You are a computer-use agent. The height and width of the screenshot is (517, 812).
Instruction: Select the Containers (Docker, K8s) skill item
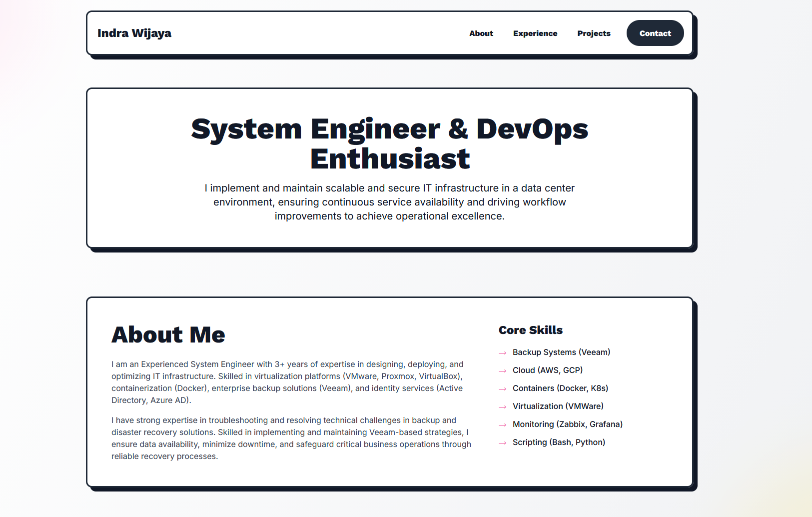[x=560, y=388]
